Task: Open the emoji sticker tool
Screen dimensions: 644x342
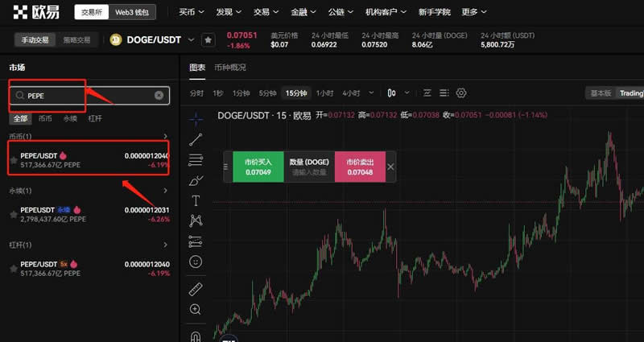Action: coord(196,262)
